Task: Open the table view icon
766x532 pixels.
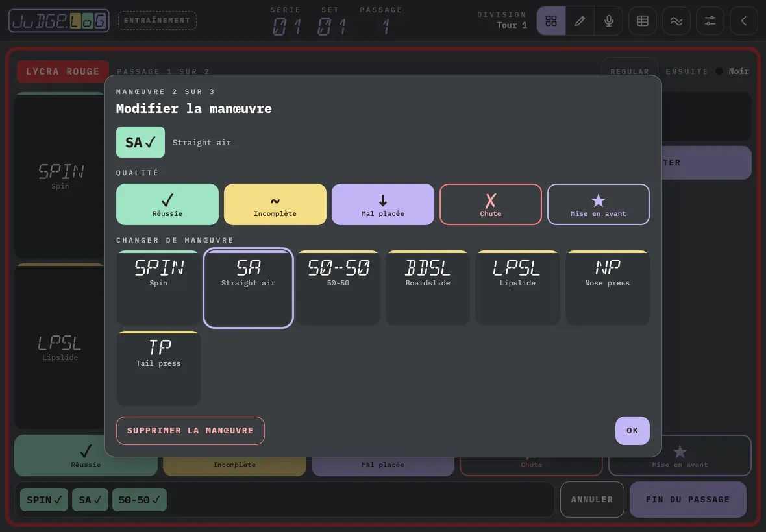Action: pos(643,21)
